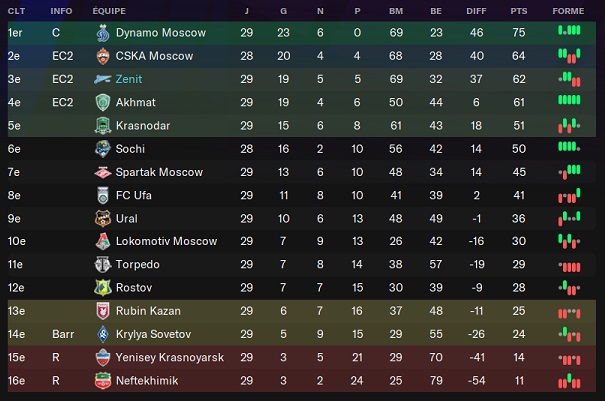This screenshot has width=605, height=401.
Task: Select the Rubin Kazan club crest
Action: pyautogui.click(x=101, y=311)
